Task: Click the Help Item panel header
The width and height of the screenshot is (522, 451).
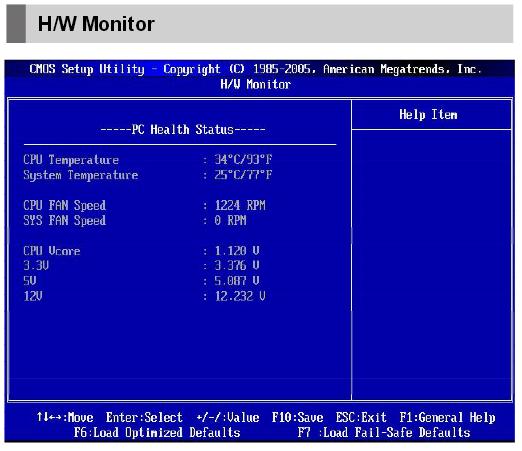Action: click(428, 115)
